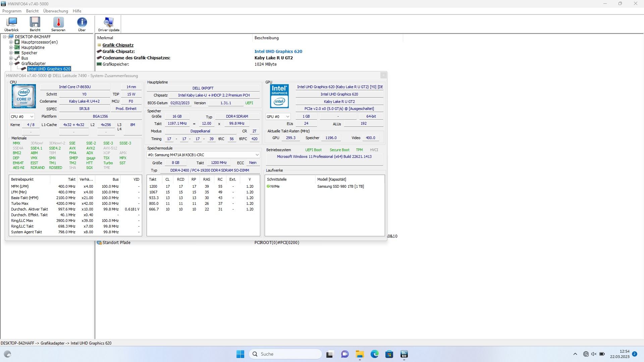Click the Bericht save report icon
This screenshot has height=362, width=644.
35,24
